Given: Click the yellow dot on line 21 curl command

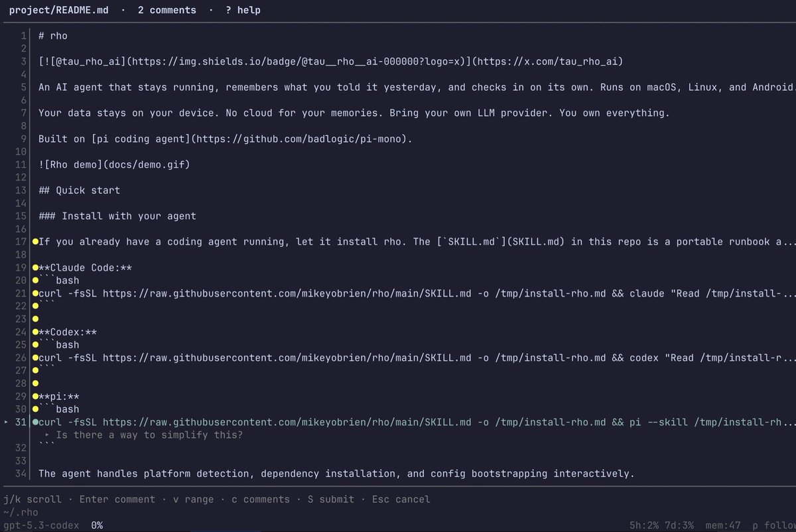Looking at the screenshot, I should point(35,293).
